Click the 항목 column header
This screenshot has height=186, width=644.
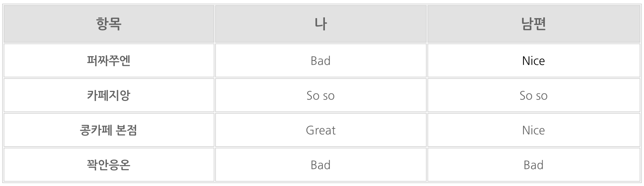pos(109,24)
